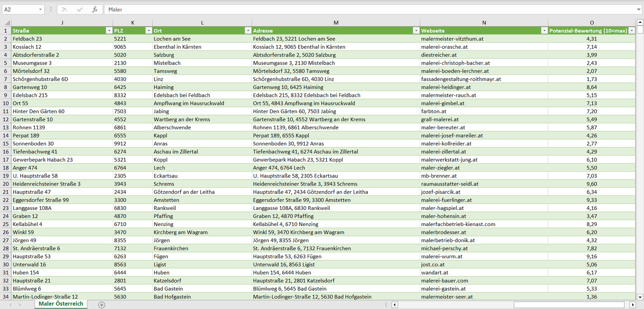
Task: Click the horizontal scrollbar right arrow
Action: pos(632,305)
